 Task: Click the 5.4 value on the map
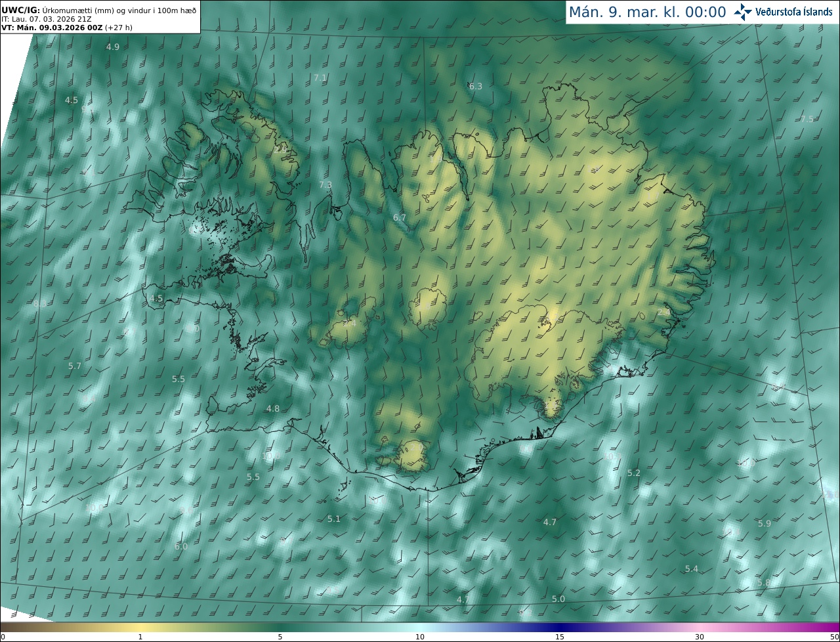[x=692, y=568]
